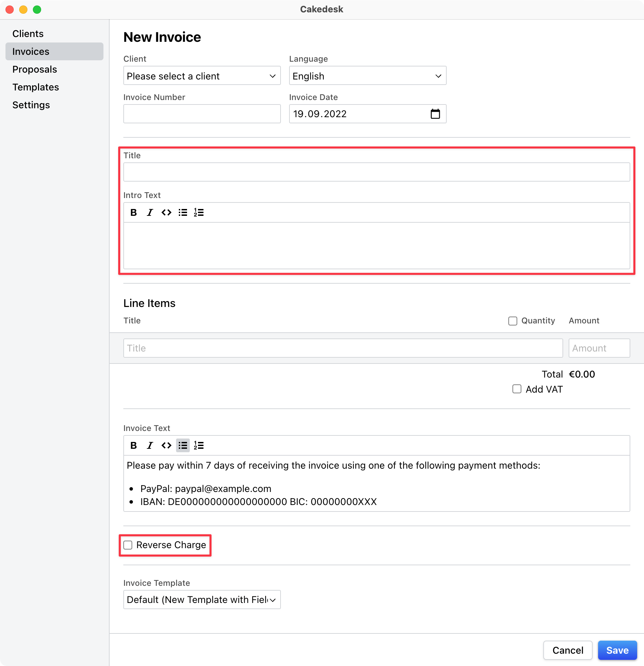Click the Invoice Number input field

tap(202, 114)
